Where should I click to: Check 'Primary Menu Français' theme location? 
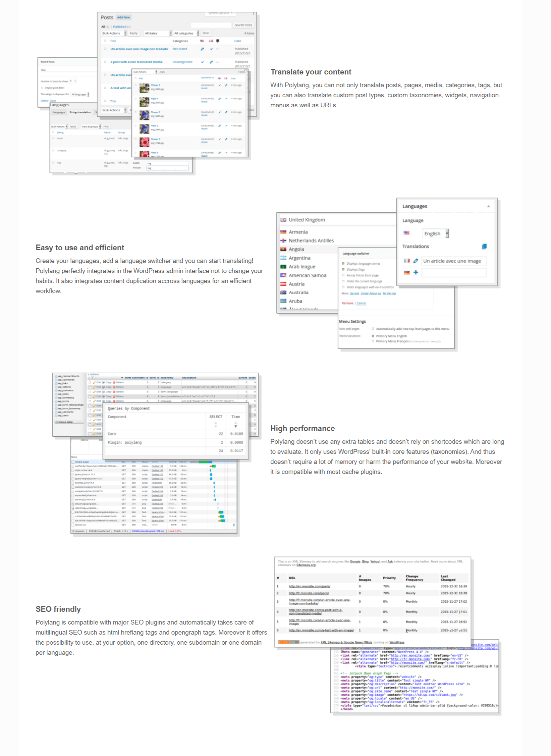[373, 341]
